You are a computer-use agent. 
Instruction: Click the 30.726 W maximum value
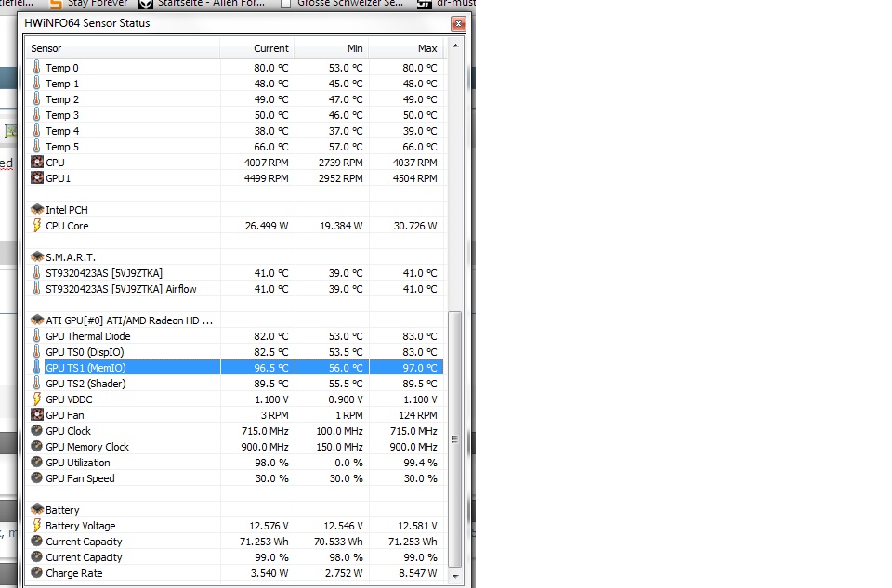click(415, 226)
